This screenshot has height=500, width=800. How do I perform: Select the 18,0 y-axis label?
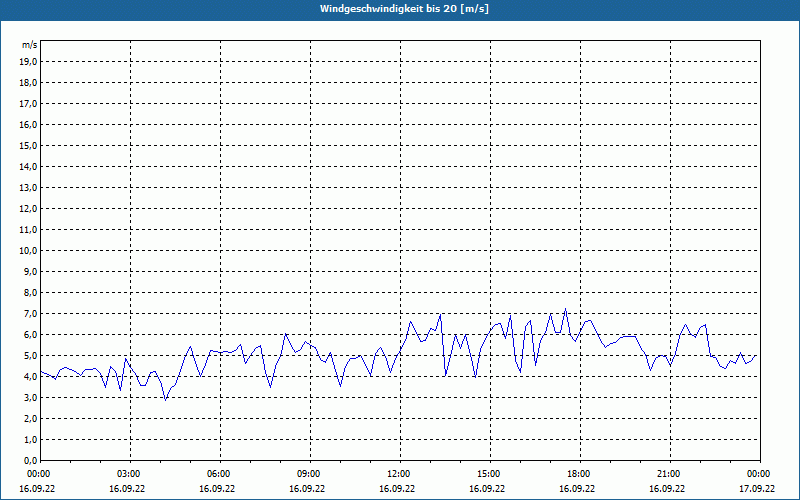(28, 83)
